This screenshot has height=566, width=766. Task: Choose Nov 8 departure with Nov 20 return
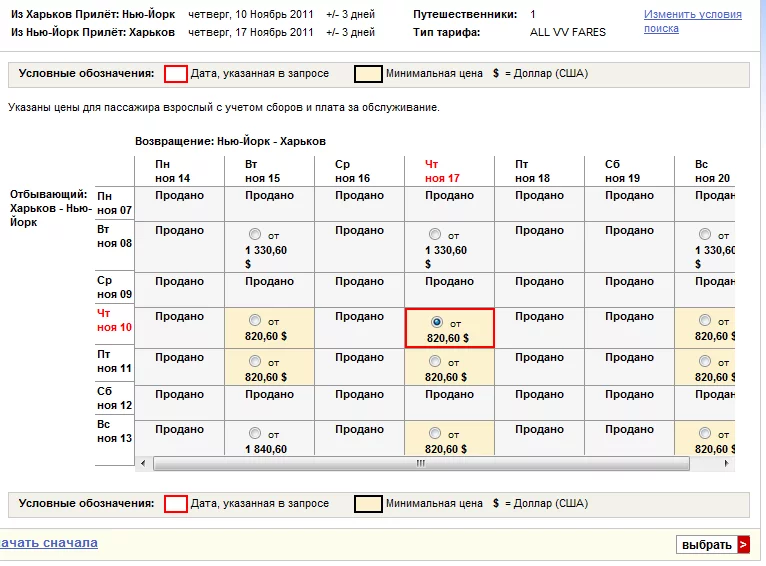(x=705, y=235)
